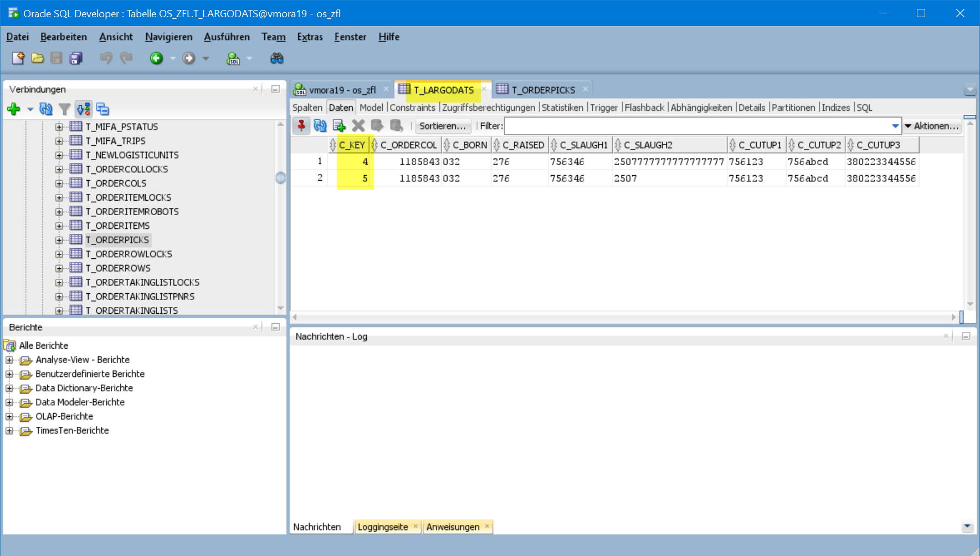Commit changes icon in data toolbar

pos(377,126)
